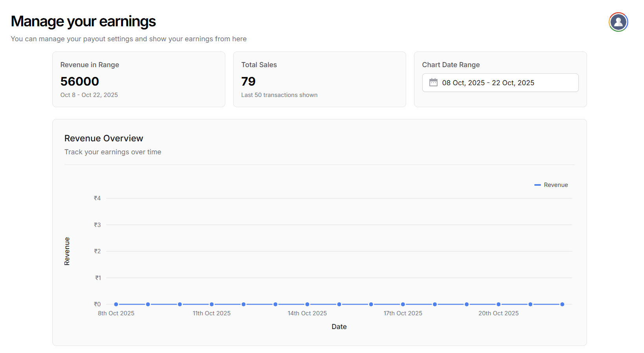Screen dimensions: 644x353
Task: Click the ₹4 y-axis tick label
Action: point(97,198)
